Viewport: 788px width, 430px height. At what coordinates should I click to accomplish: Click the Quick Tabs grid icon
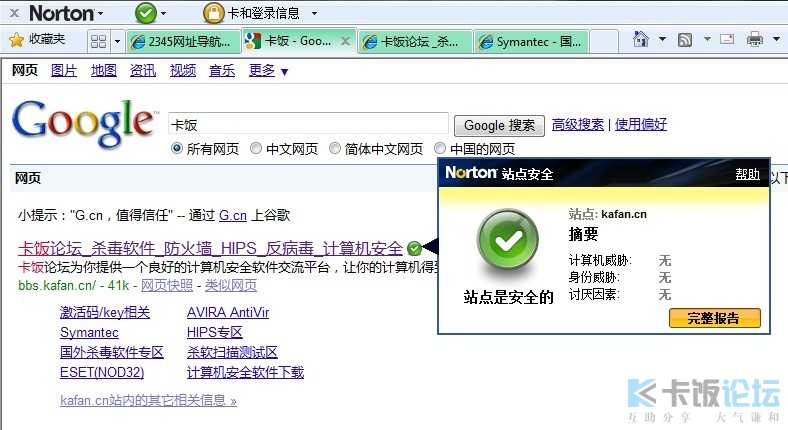click(98, 41)
